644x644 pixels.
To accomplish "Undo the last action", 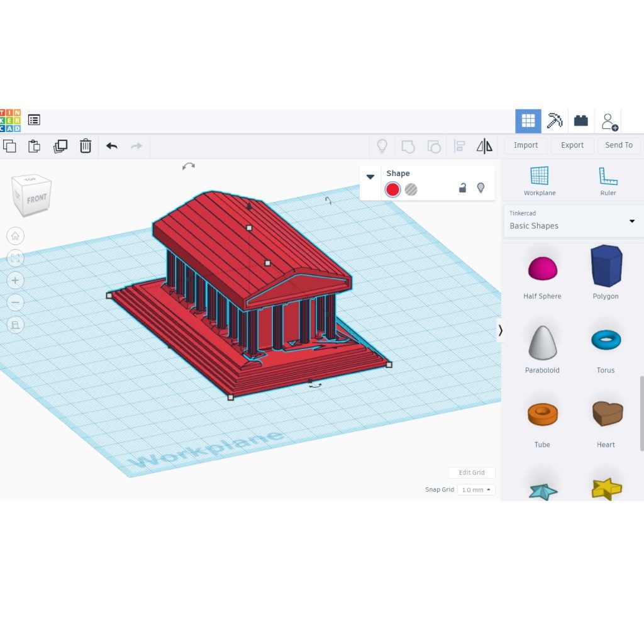I will pos(112,146).
